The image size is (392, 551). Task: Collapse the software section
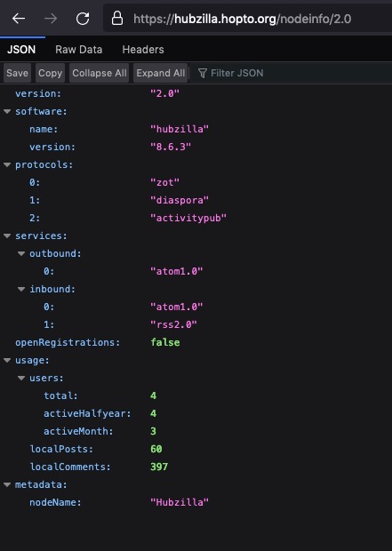pos(7,111)
